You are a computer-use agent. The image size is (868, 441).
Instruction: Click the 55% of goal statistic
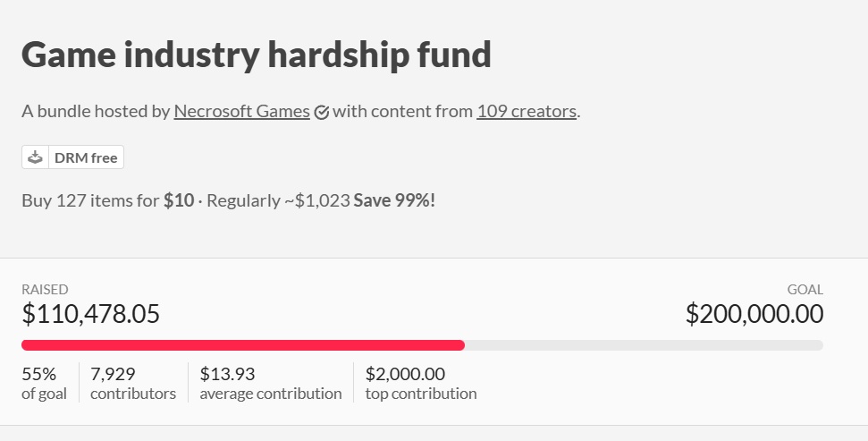click(45, 383)
